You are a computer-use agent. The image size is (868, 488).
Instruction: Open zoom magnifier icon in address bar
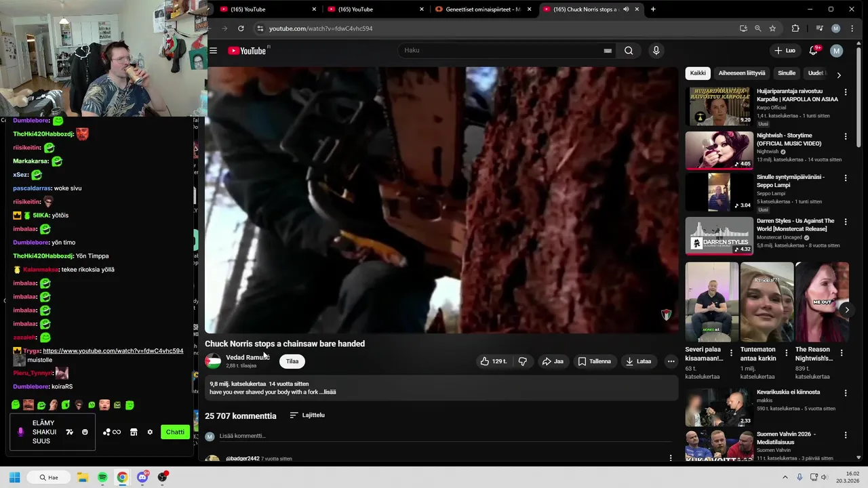pyautogui.click(x=757, y=28)
